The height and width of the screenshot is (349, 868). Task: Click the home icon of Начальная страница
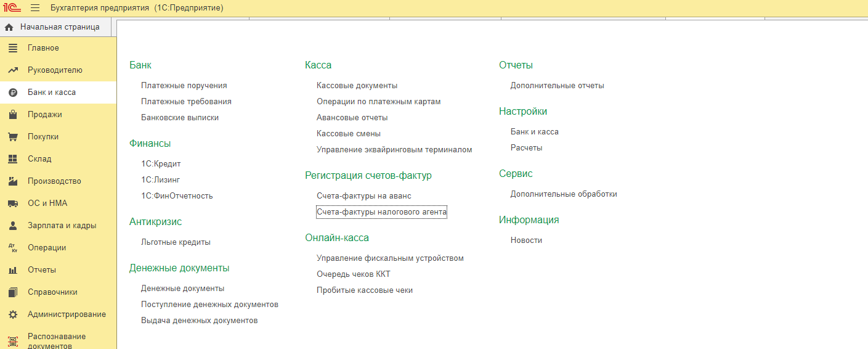tap(9, 28)
